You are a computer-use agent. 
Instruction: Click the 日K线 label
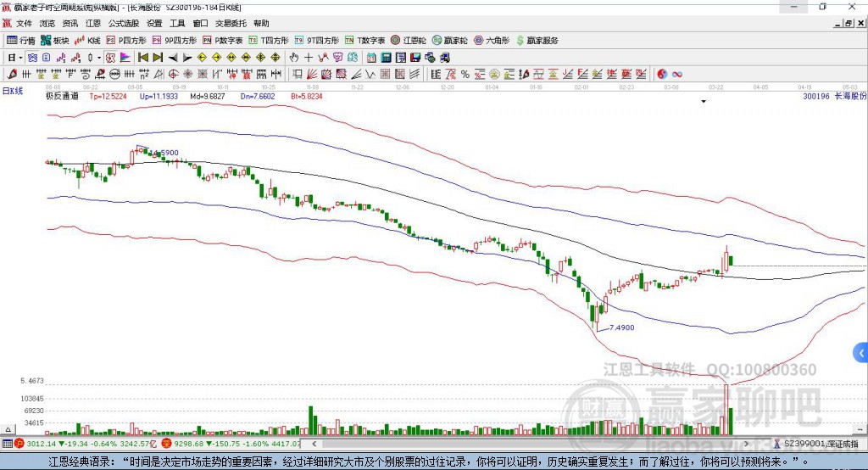(13, 91)
